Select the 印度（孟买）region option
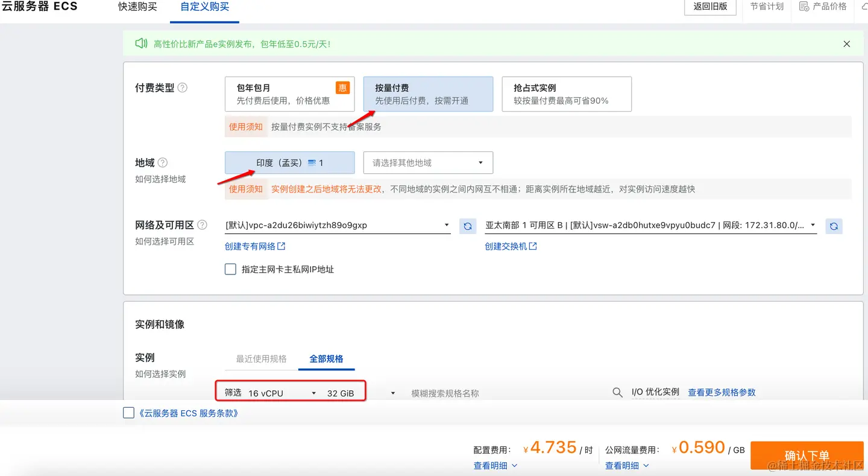Image resolution: width=868 pixels, height=476 pixels. [x=289, y=163]
